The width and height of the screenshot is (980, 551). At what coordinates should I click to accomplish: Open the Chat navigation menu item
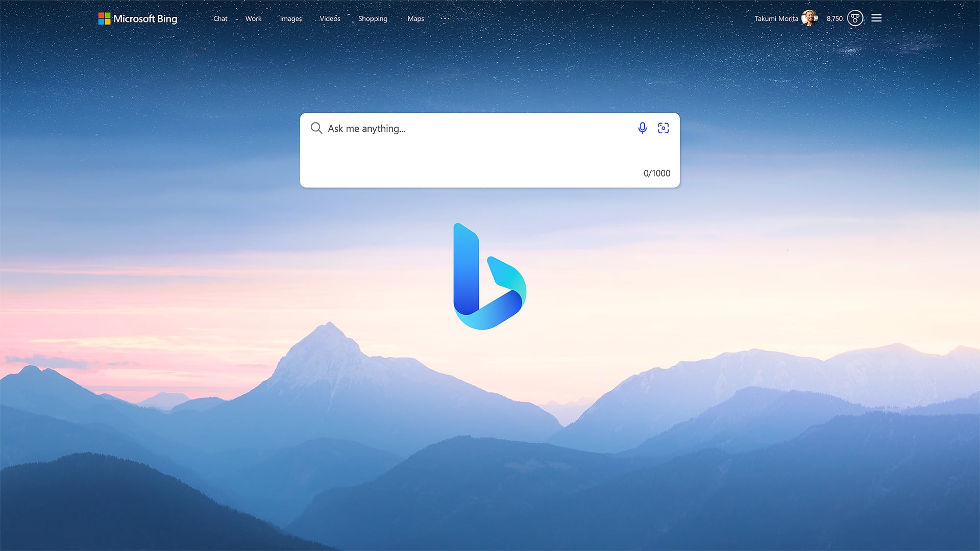tap(220, 18)
